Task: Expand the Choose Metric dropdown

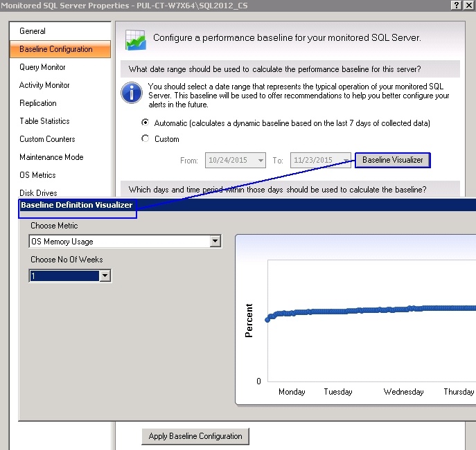Action: click(215, 242)
